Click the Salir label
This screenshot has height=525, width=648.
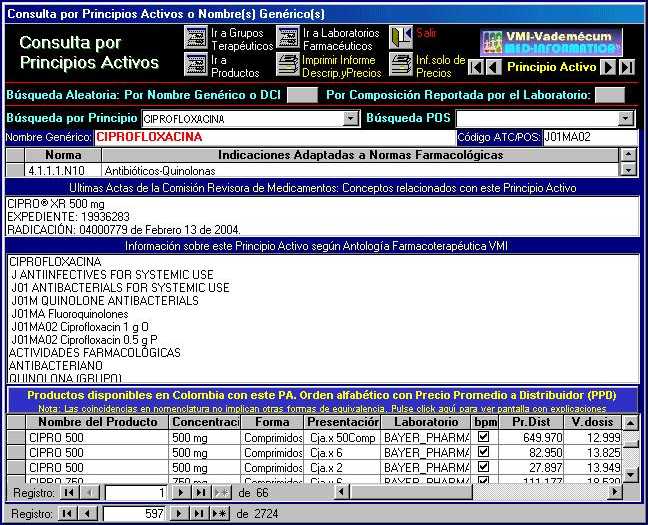coord(426,33)
